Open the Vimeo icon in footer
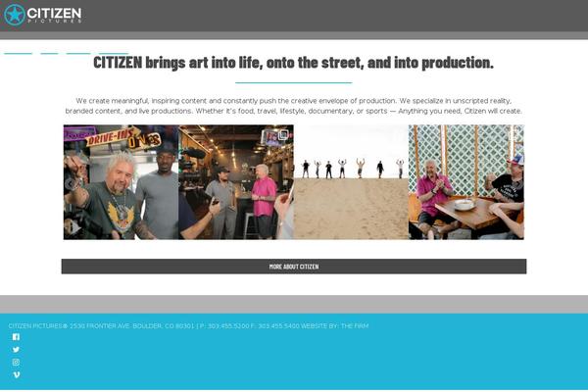588x392 pixels. point(16,374)
